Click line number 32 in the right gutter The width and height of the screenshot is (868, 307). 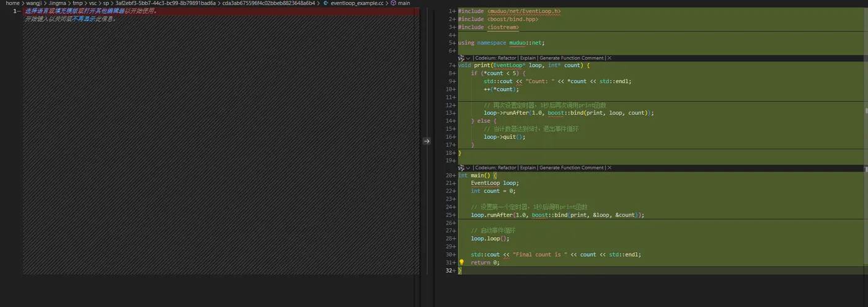[x=450, y=270]
